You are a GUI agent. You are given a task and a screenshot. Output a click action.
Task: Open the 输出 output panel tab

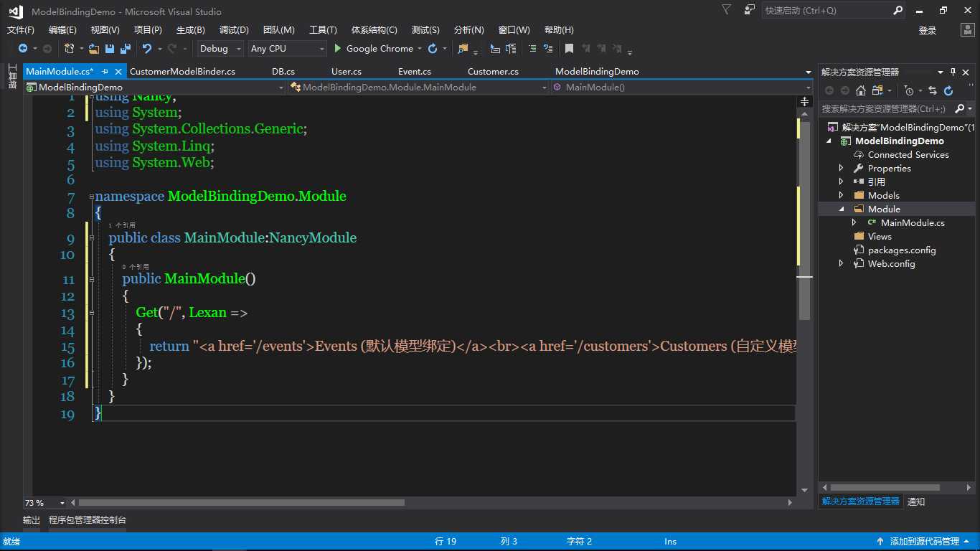(32, 520)
